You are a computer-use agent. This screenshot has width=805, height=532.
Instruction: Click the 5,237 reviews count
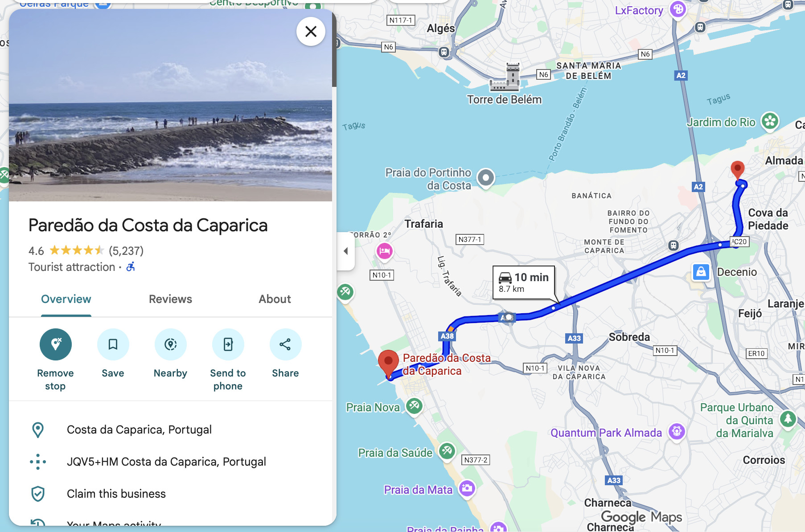(126, 251)
